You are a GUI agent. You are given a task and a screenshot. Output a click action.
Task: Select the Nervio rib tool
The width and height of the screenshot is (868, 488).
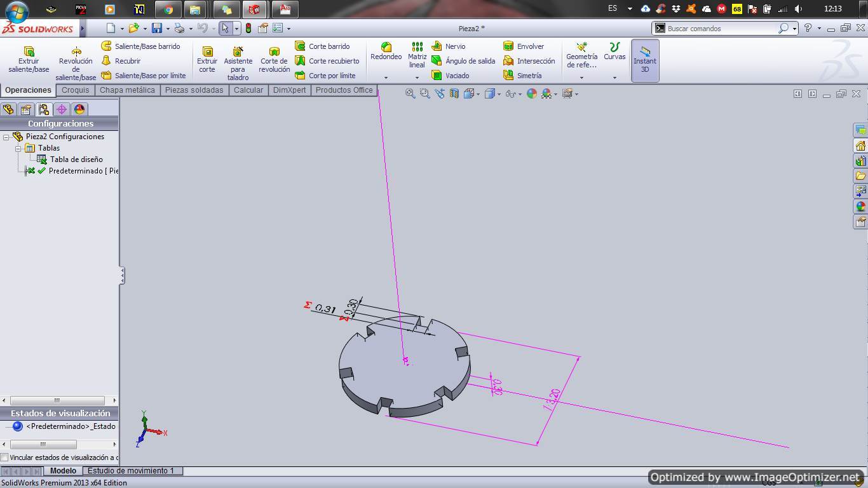coord(449,46)
